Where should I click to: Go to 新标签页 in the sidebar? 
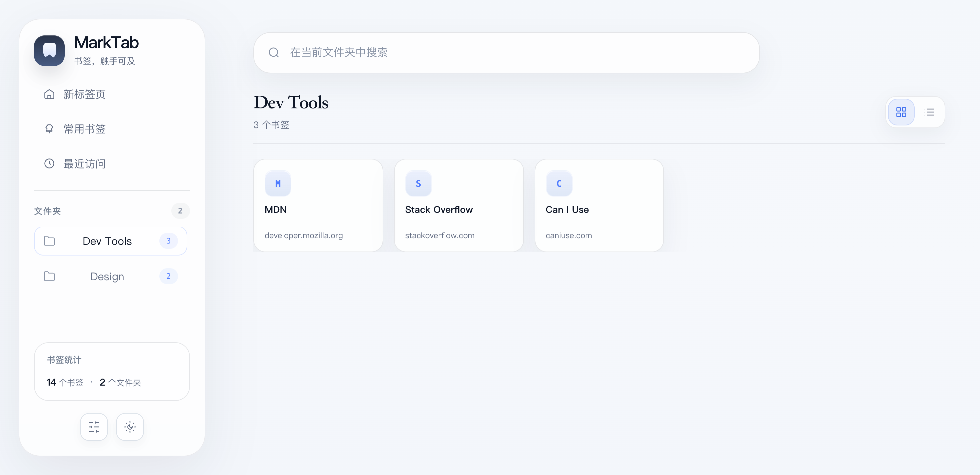[112, 94]
